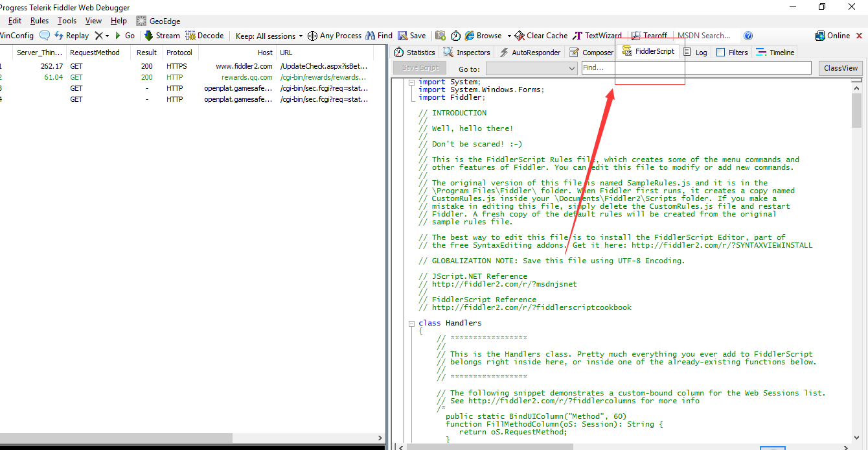Toggle Stream mode in toolbar
The width and height of the screenshot is (868, 450).
[162, 36]
